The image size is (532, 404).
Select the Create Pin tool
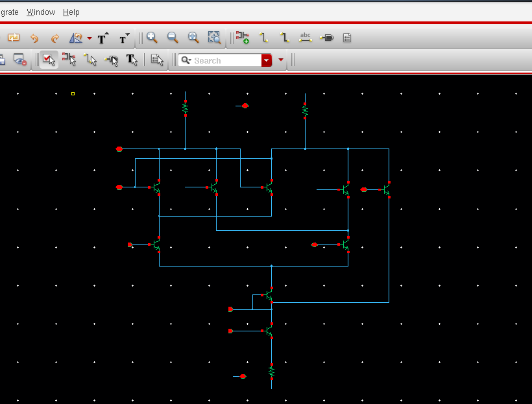pos(327,38)
